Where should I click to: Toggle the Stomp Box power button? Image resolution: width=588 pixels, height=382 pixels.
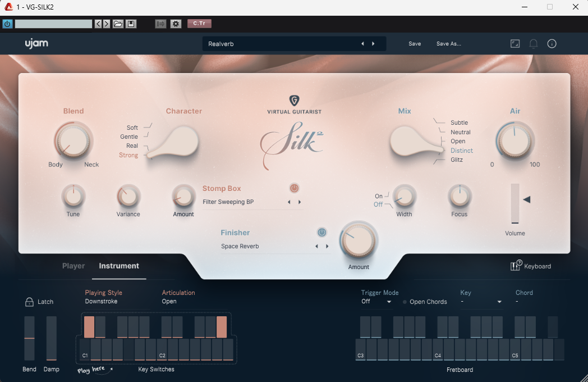[294, 188]
